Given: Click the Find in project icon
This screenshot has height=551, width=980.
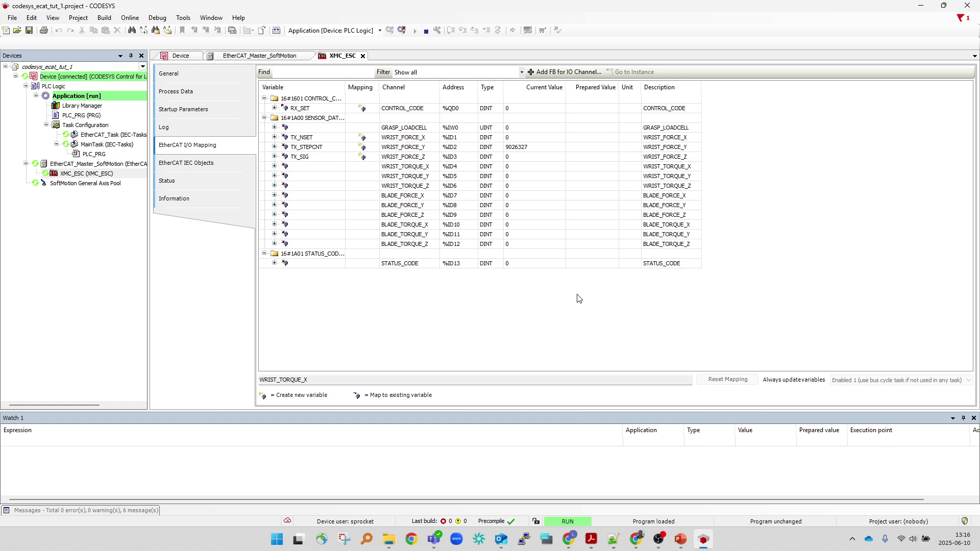Looking at the screenshot, I should 156,30.
